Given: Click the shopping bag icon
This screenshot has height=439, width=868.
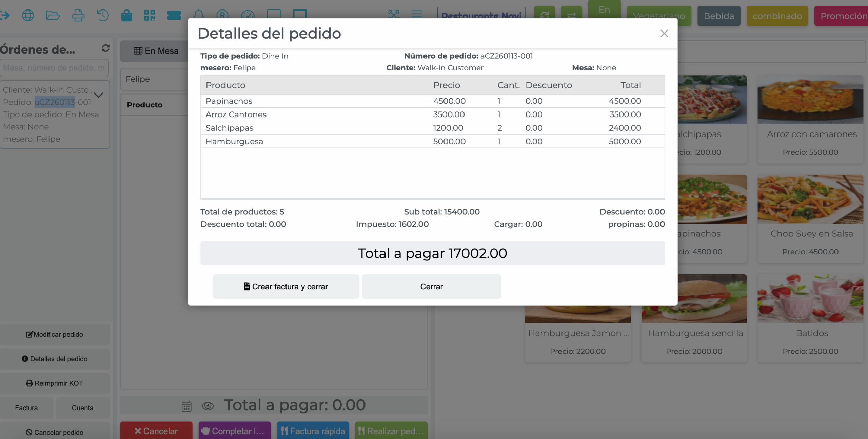Looking at the screenshot, I should (126, 15).
